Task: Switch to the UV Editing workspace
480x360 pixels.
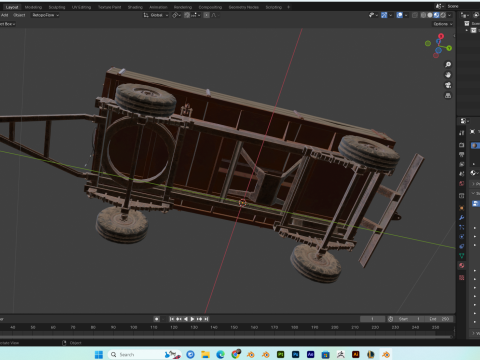Action: point(81,7)
